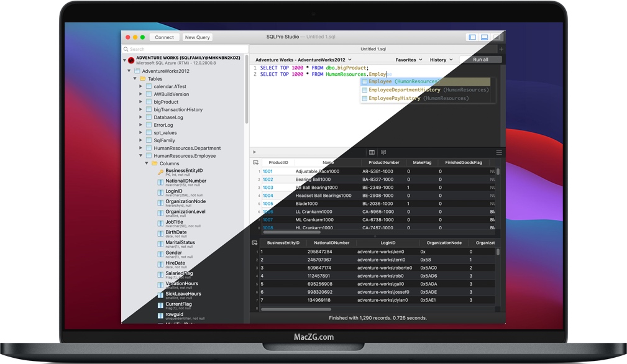Click the SQL editor line 1 query

pos(314,68)
